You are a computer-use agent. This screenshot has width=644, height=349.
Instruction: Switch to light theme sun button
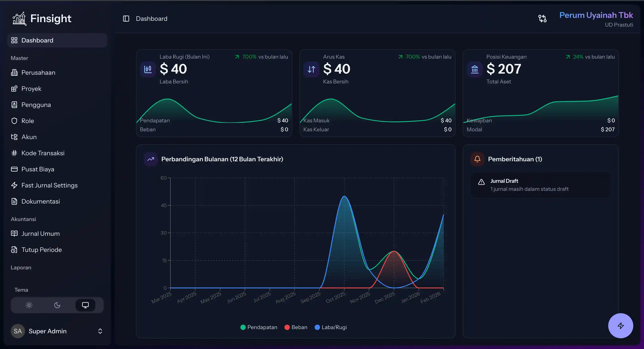(29, 305)
